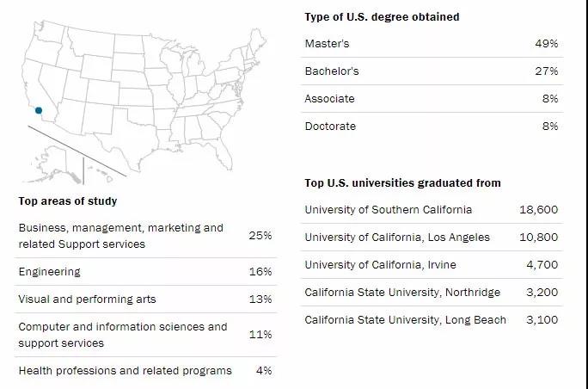
Task: Click California State University, Long Beach
Action: [x=405, y=320]
